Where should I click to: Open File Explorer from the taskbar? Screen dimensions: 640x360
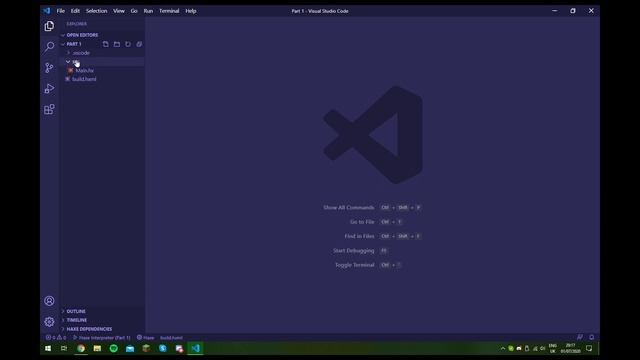pos(97,348)
